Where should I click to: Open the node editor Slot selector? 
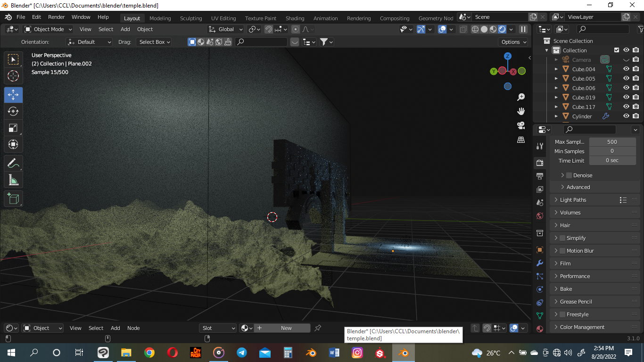point(218,328)
